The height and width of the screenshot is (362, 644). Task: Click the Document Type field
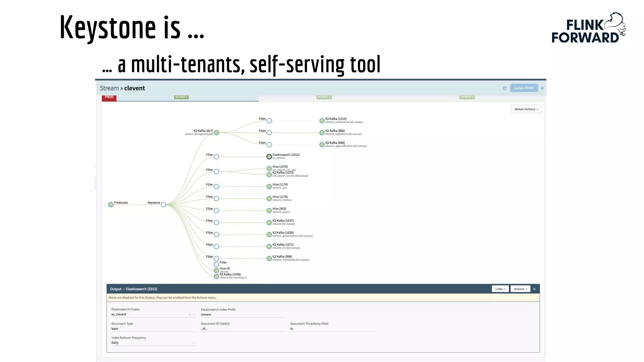click(153, 329)
